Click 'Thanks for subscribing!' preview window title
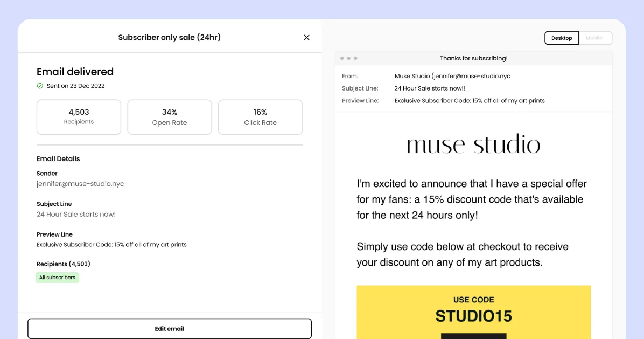 tap(473, 58)
